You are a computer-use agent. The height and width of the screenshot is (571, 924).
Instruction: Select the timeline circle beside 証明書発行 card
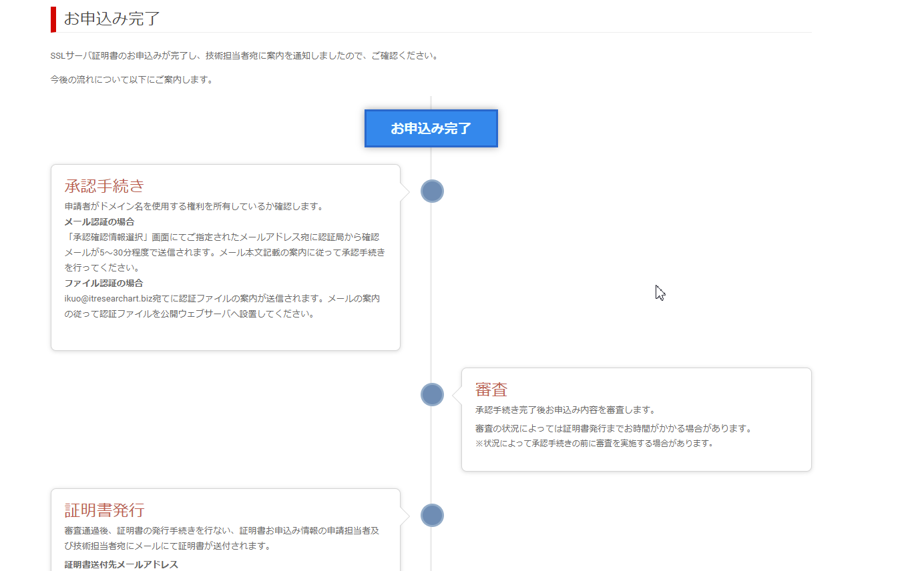tap(432, 516)
